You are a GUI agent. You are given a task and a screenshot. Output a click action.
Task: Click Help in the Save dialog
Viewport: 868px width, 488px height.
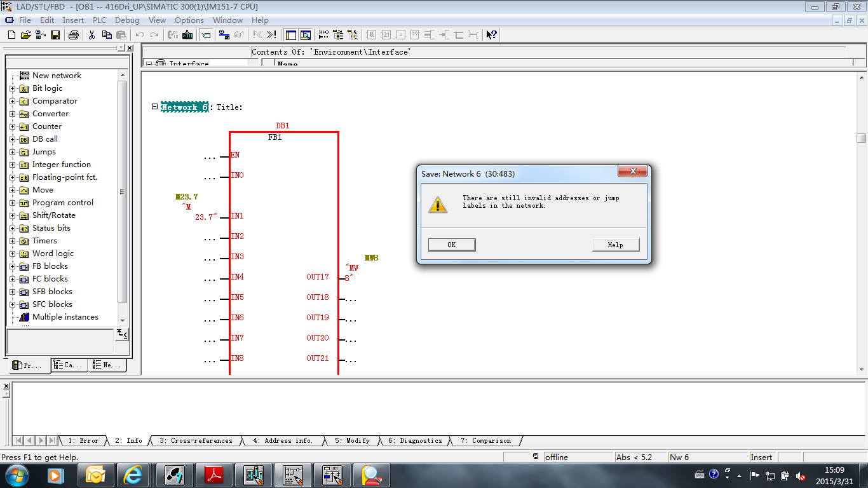[x=615, y=245]
